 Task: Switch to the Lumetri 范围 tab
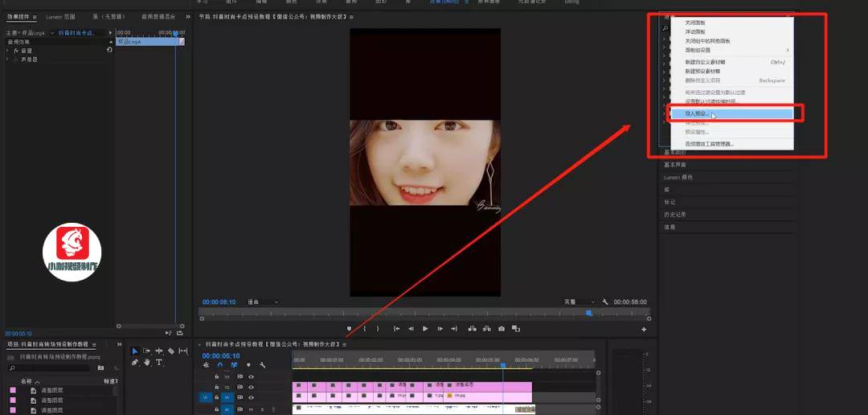tap(60, 17)
